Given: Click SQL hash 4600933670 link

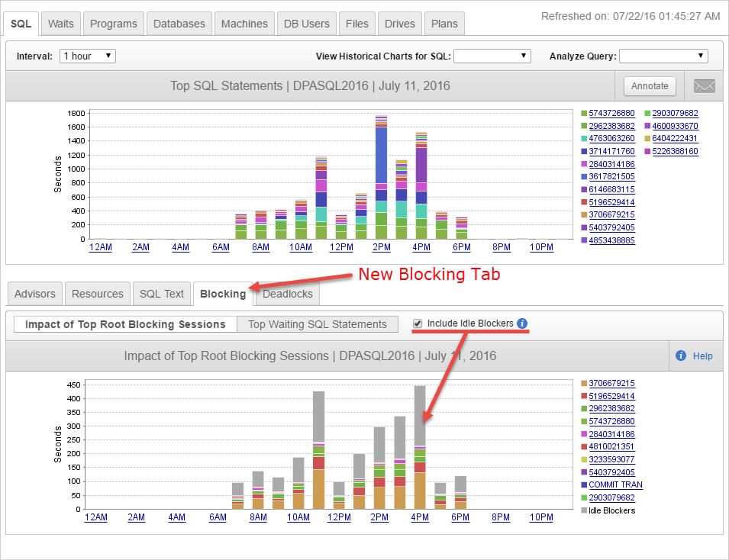Looking at the screenshot, I should pyautogui.click(x=675, y=126).
